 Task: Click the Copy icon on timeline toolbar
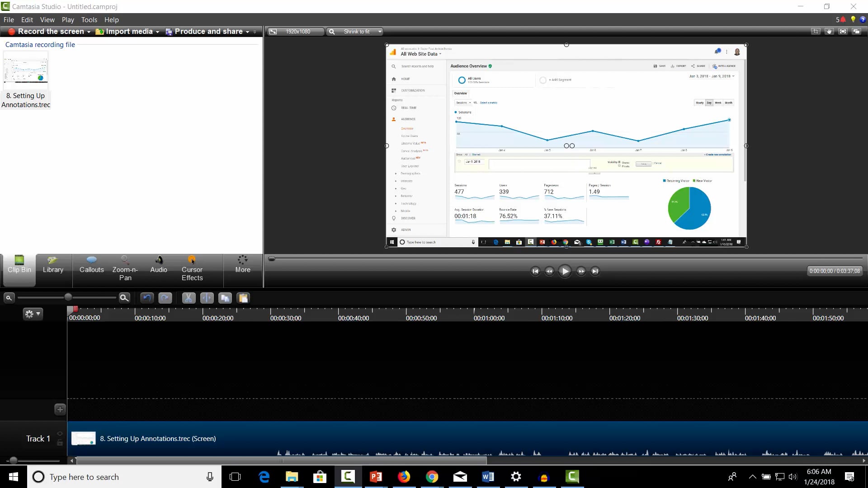click(225, 298)
